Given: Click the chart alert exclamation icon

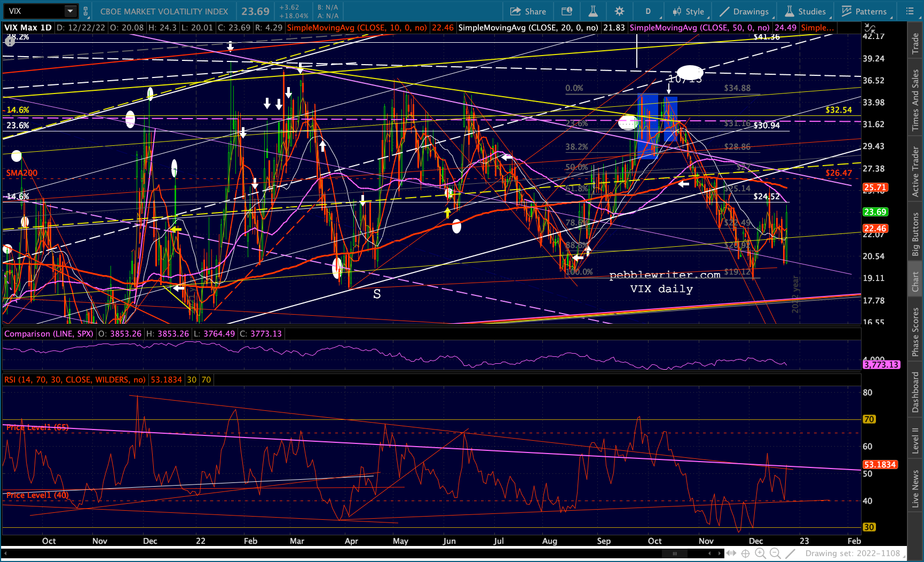Looking at the screenshot, I should click(x=9, y=41).
